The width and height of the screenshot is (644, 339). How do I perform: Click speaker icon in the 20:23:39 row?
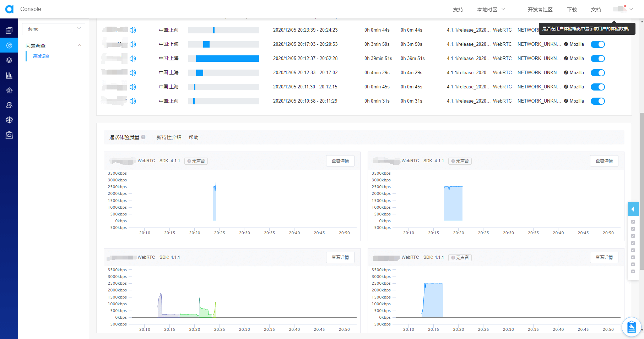coord(133,30)
